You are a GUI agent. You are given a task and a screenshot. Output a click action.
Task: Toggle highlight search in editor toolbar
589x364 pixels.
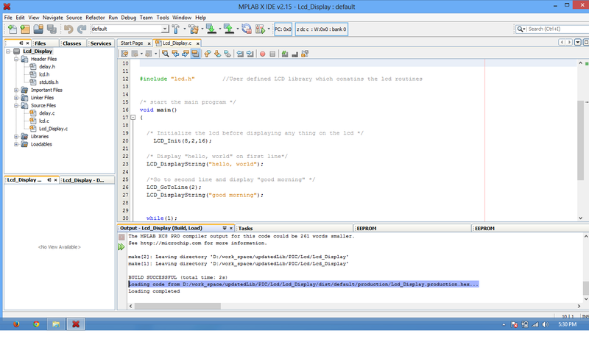pyautogui.click(x=195, y=54)
